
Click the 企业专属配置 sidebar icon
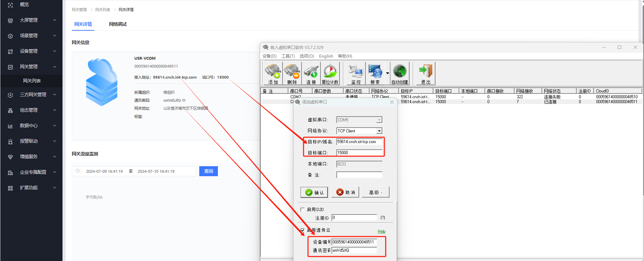[10, 172]
